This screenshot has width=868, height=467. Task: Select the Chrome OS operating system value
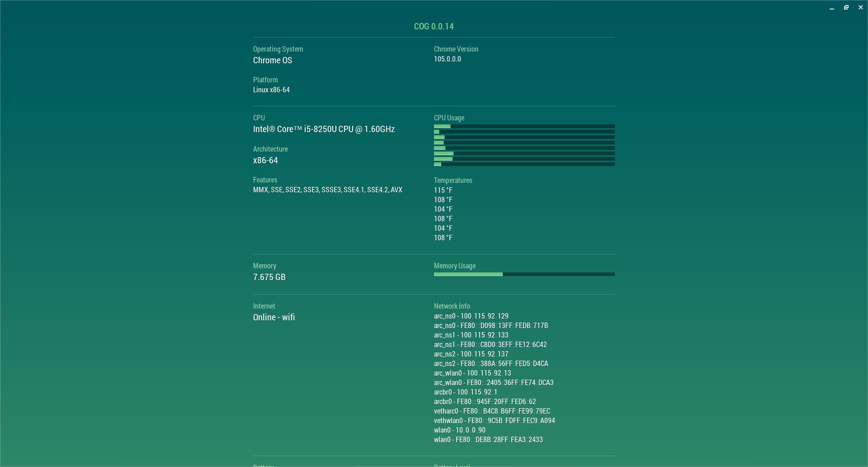pyautogui.click(x=273, y=60)
